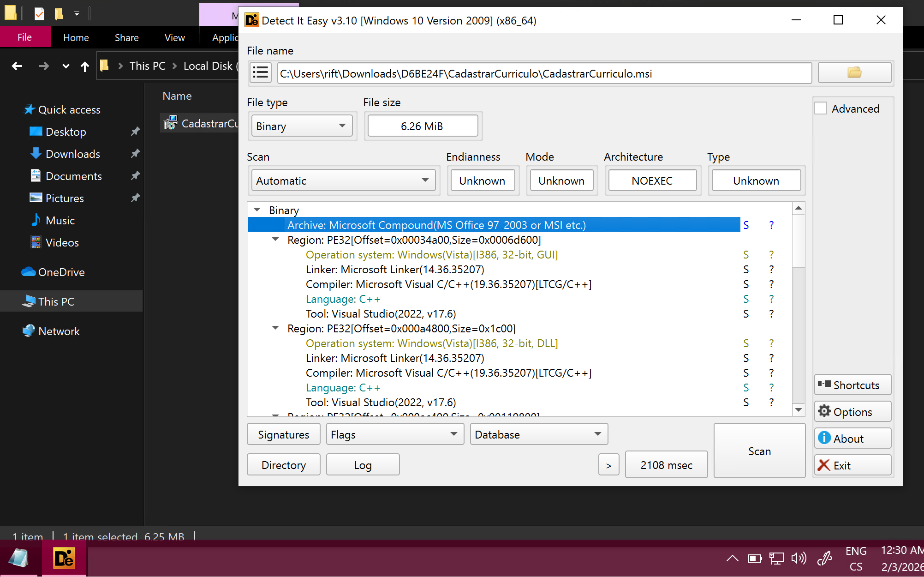Click the pen workspace tray icon
The height and width of the screenshot is (577, 924).
(824, 559)
